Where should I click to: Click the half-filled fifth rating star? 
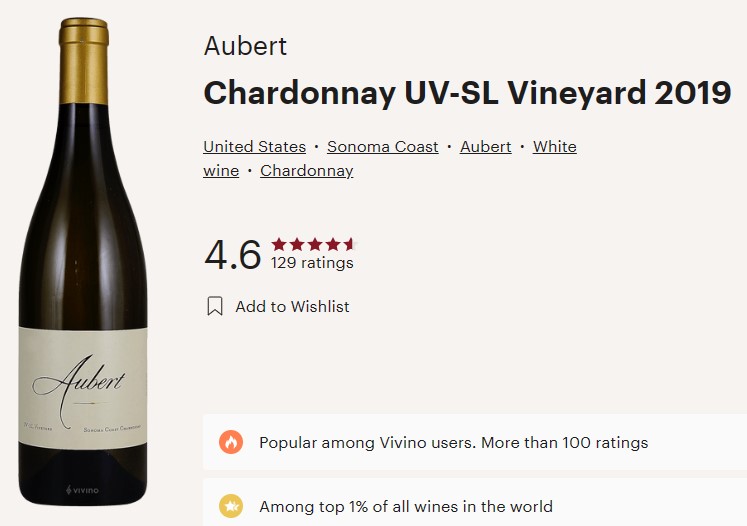(348, 244)
